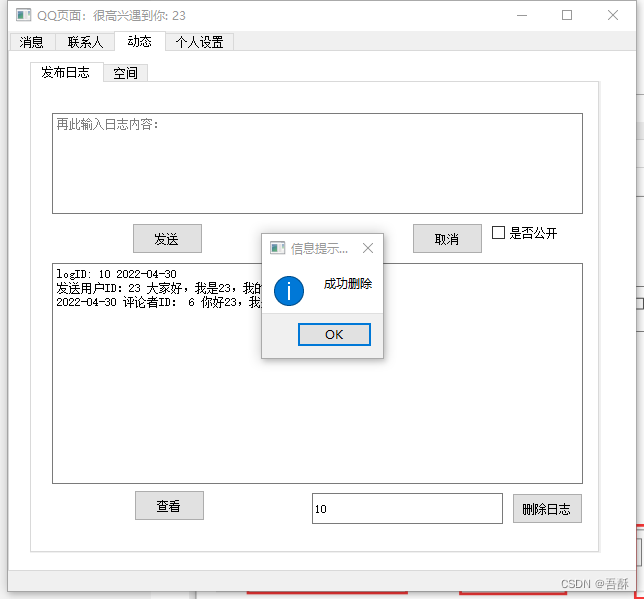Click the log content input area
The image size is (644, 599).
317,164
